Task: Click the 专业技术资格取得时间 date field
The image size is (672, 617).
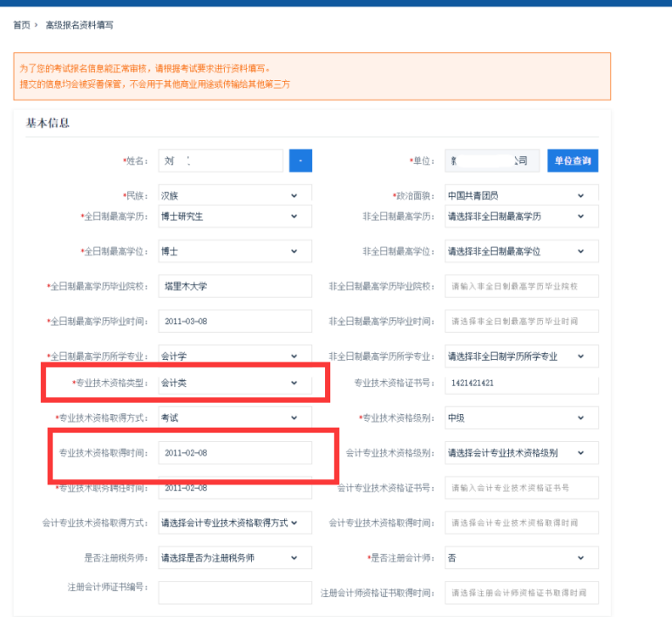Action: [x=234, y=453]
